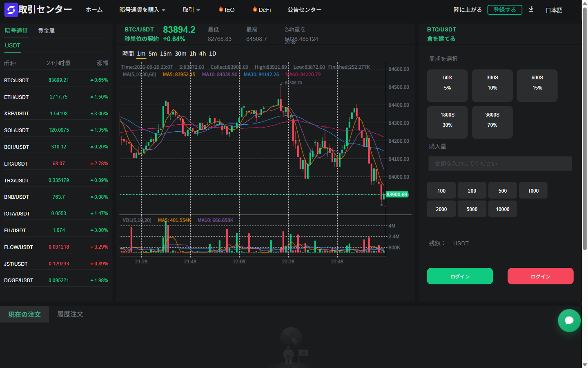The width and height of the screenshot is (588, 368).
Task: Choose the 600S 15% period
Action: (537, 85)
